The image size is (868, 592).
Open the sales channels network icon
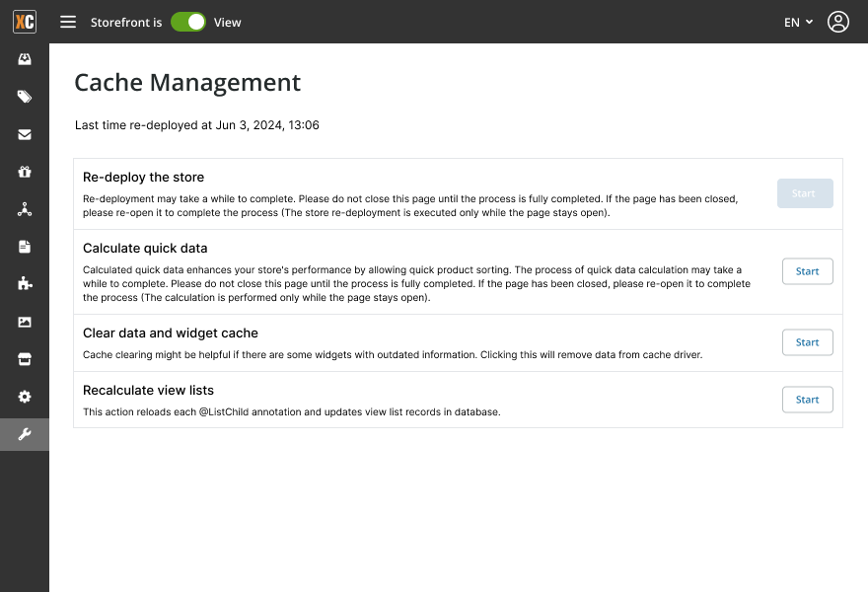coord(25,209)
